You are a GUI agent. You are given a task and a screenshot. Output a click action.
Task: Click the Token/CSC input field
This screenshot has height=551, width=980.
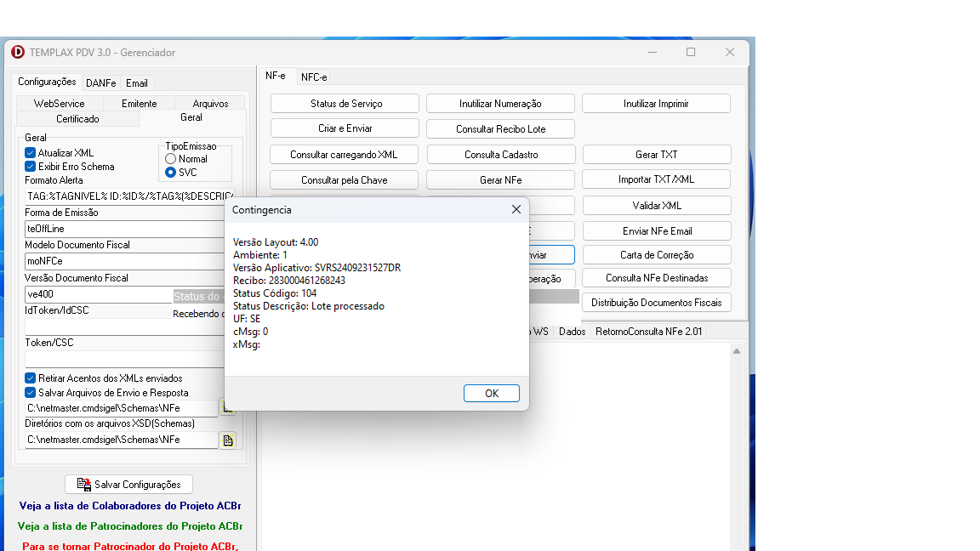[x=125, y=359]
